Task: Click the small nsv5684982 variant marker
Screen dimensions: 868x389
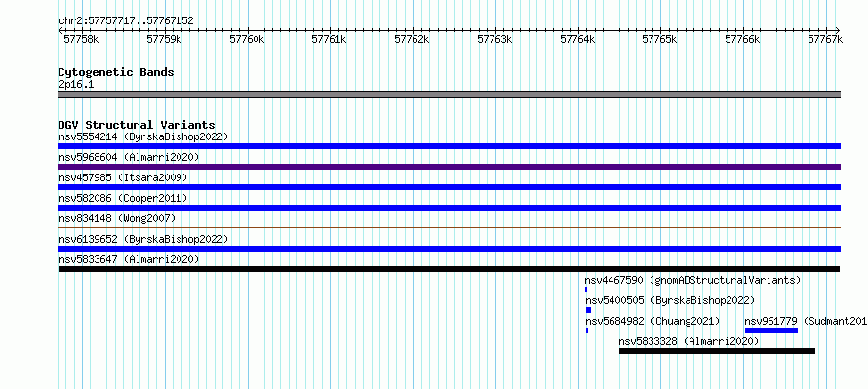Action: point(587,331)
